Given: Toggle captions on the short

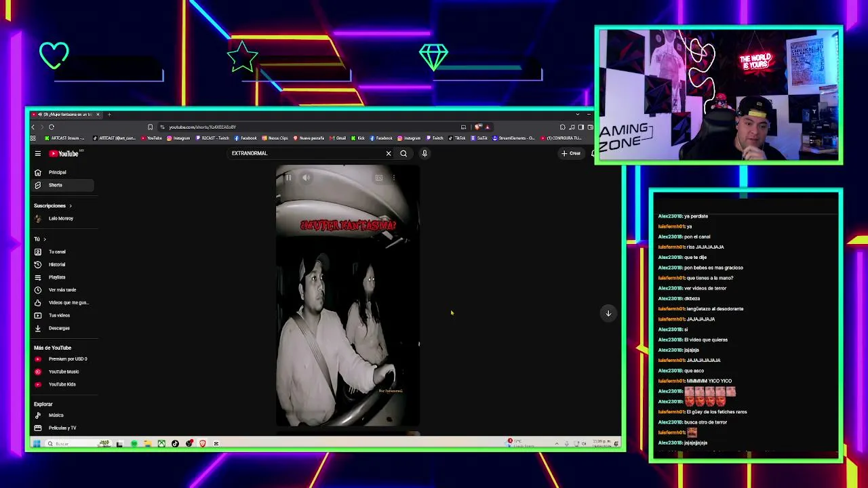Looking at the screenshot, I should (x=379, y=178).
